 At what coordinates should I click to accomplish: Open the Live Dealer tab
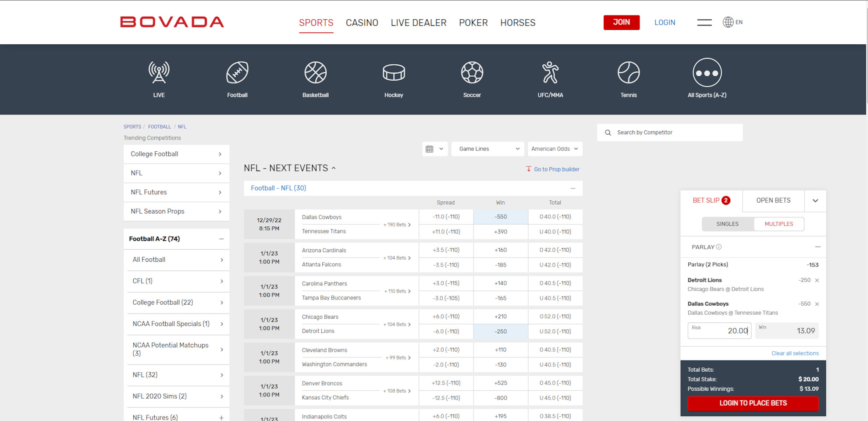click(419, 23)
